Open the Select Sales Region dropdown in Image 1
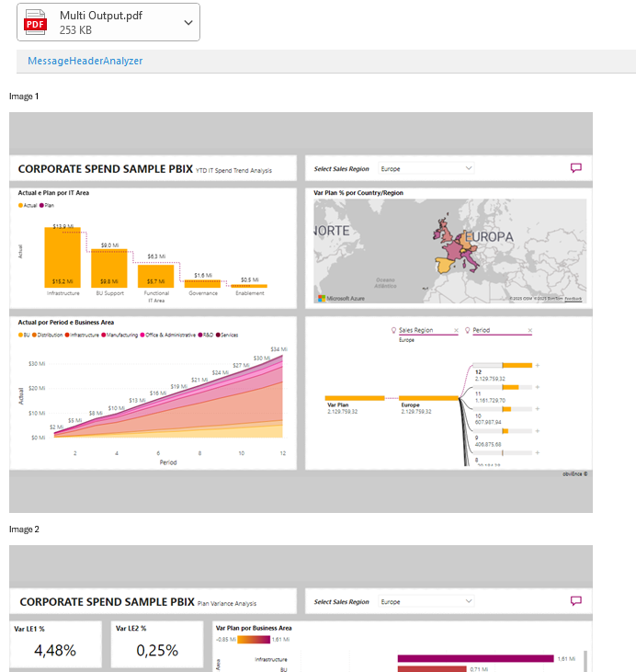 pyautogui.click(x=426, y=168)
